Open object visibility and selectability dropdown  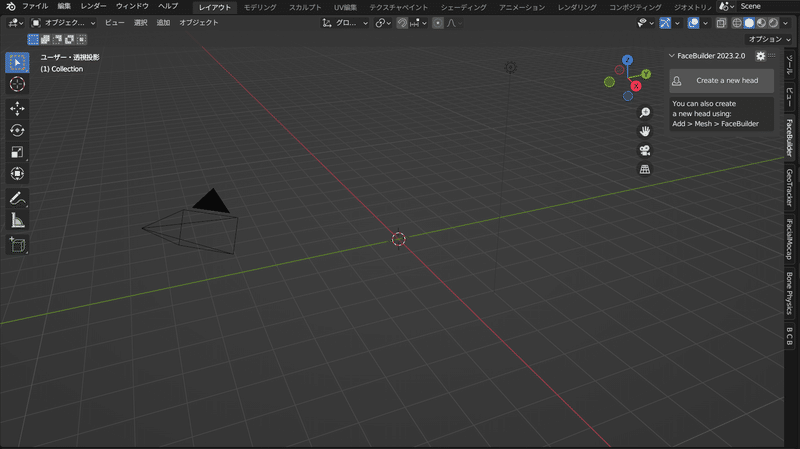(x=645, y=23)
